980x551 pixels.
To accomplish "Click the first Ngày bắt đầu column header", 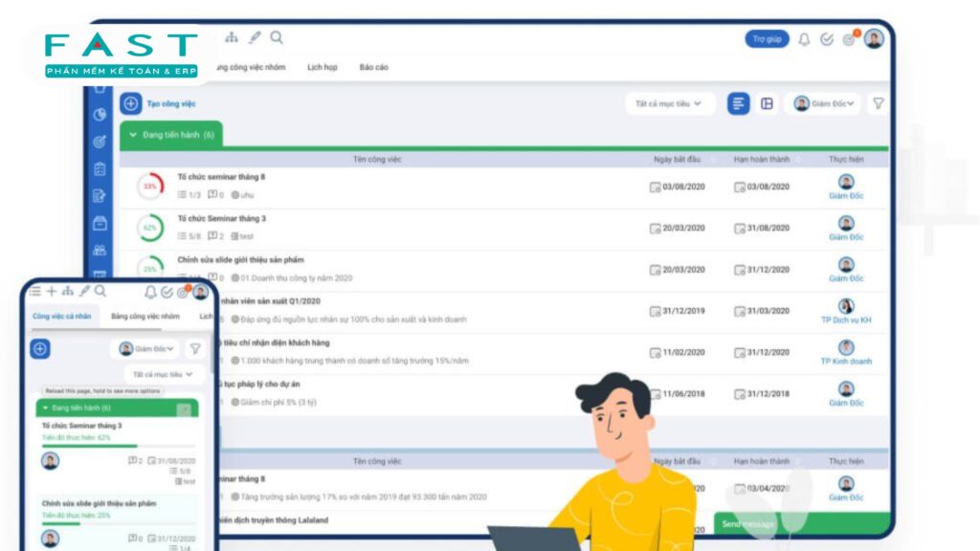I will (677, 160).
